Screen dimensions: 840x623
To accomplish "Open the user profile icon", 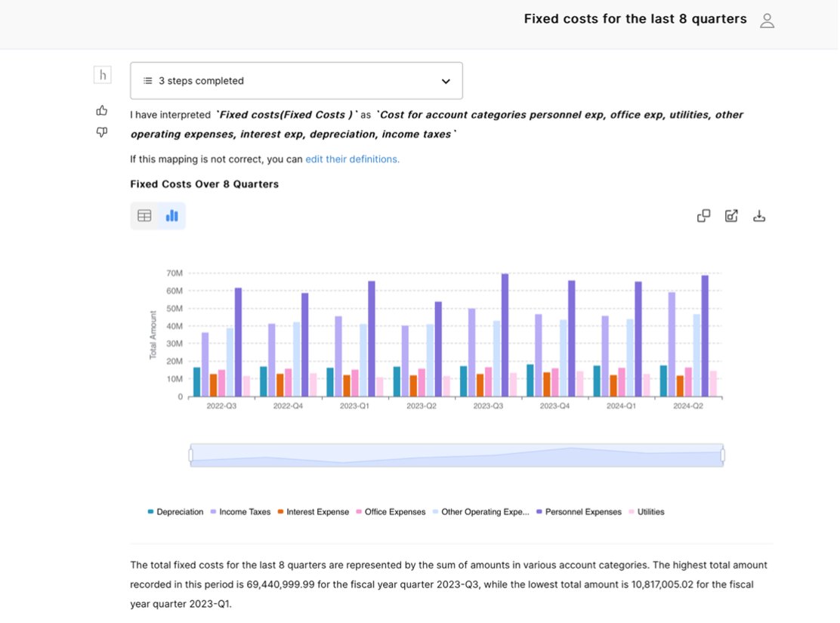I will pos(767,20).
